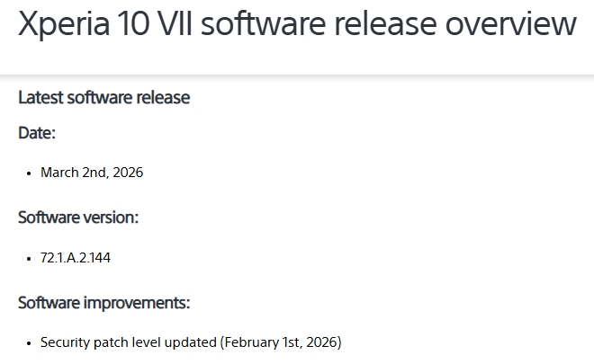Image resolution: width=594 pixels, height=364 pixels.
Task: Select the version number 72.1.A.2.144
Action: coord(76,258)
